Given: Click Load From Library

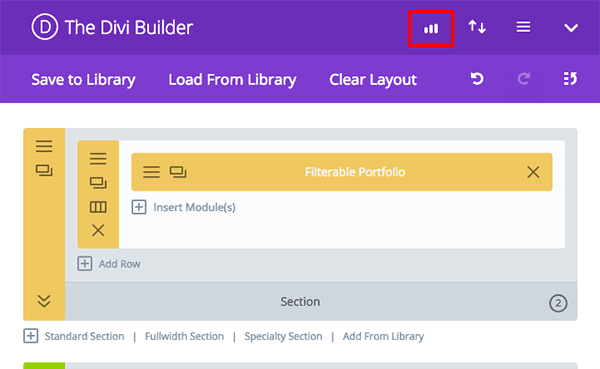Looking at the screenshot, I should tap(232, 80).
